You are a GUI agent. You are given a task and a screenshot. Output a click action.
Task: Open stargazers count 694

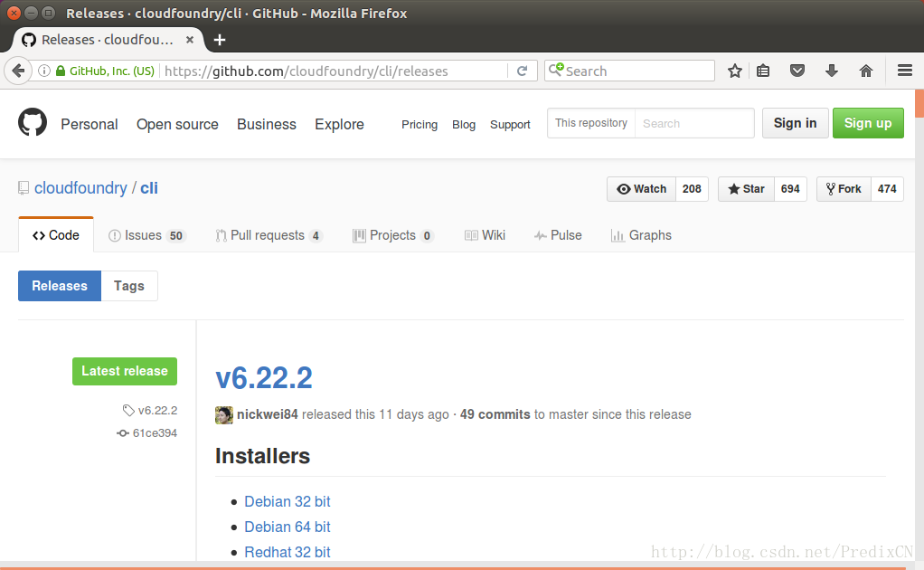pos(790,189)
